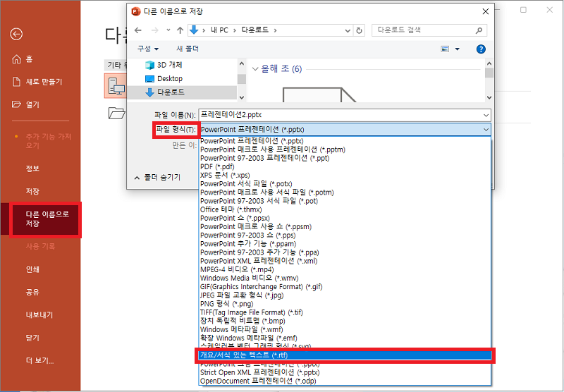Select XPS 문서 (*.xps) format

pyautogui.click(x=225, y=175)
